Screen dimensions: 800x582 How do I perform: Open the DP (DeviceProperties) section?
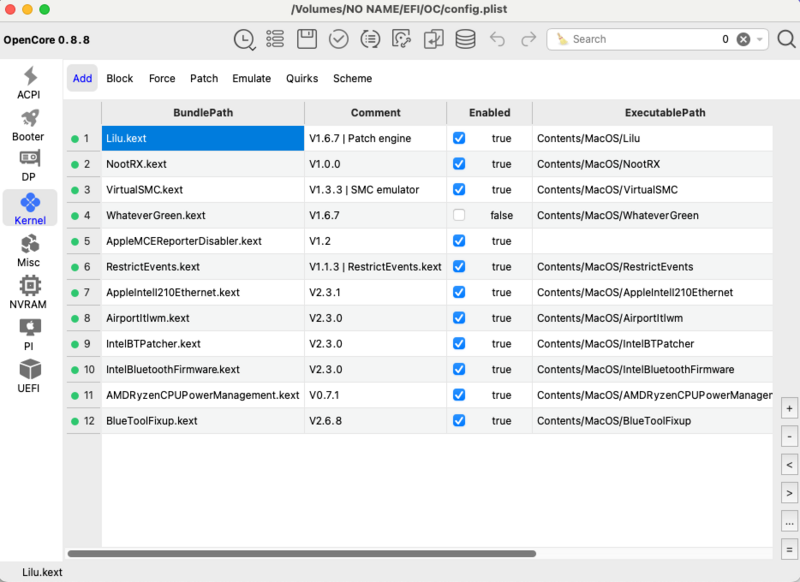tap(29, 166)
